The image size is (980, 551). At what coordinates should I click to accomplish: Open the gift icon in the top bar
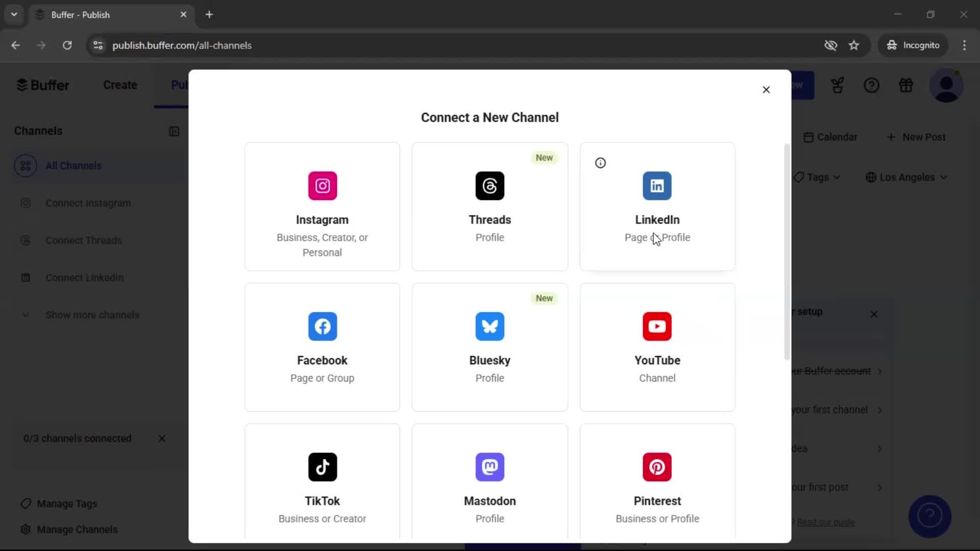[x=906, y=85]
